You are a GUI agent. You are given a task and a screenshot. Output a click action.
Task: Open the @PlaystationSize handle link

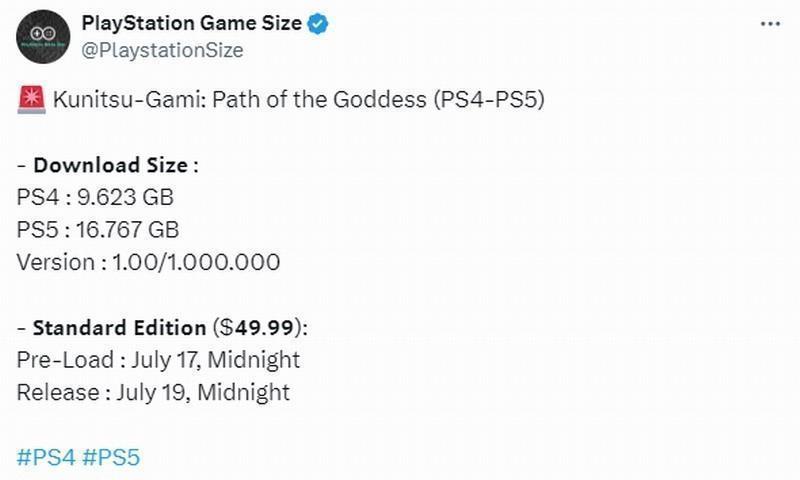click(162, 49)
